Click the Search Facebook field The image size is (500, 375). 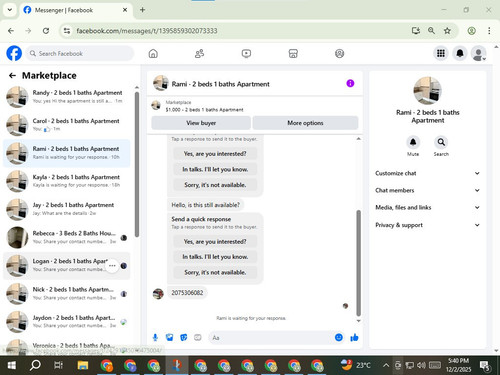coord(80,53)
